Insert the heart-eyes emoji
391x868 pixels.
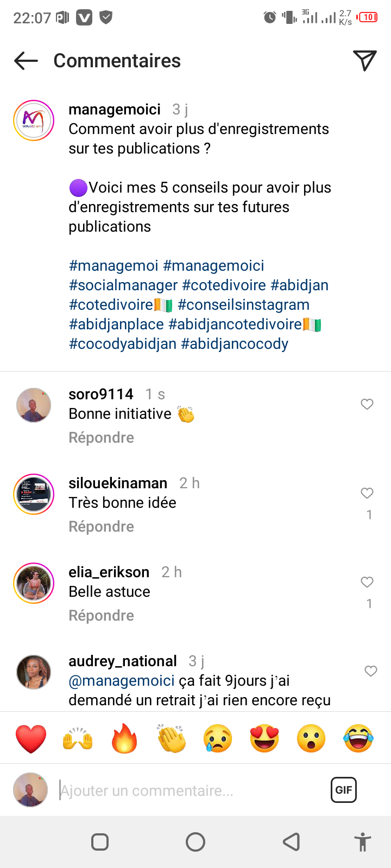point(264,738)
